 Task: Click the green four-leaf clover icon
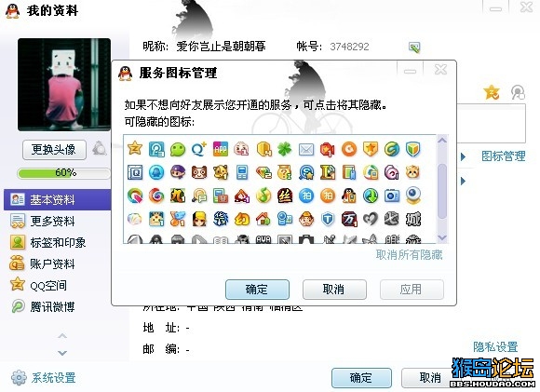pyautogui.click(x=285, y=149)
